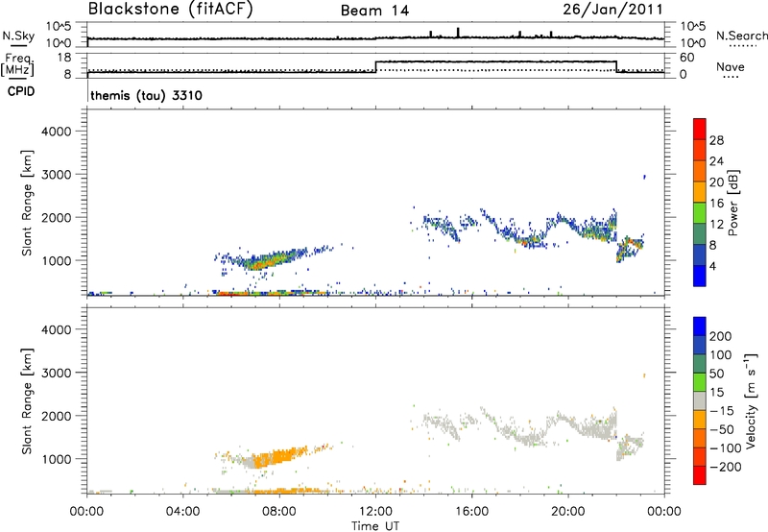
Task: Click the 28 label on Power colorbar
Action: coord(716,140)
